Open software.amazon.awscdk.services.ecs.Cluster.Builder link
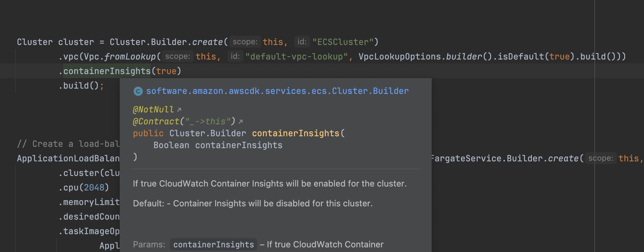This screenshot has height=252, width=644. pyautogui.click(x=277, y=91)
